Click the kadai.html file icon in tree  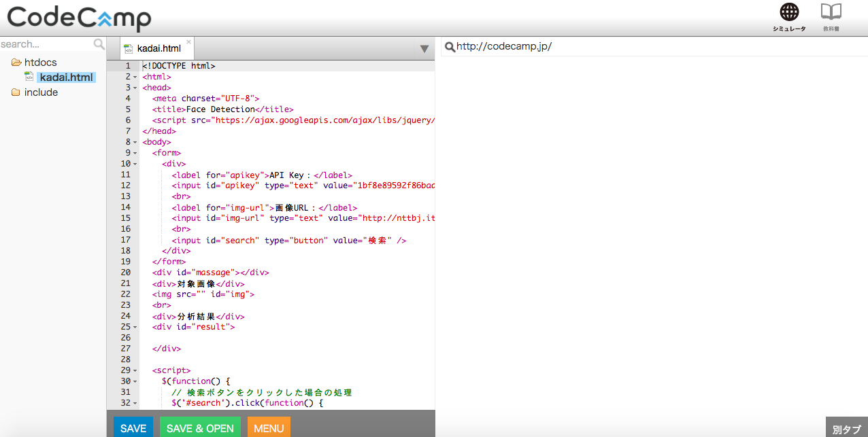(29, 77)
